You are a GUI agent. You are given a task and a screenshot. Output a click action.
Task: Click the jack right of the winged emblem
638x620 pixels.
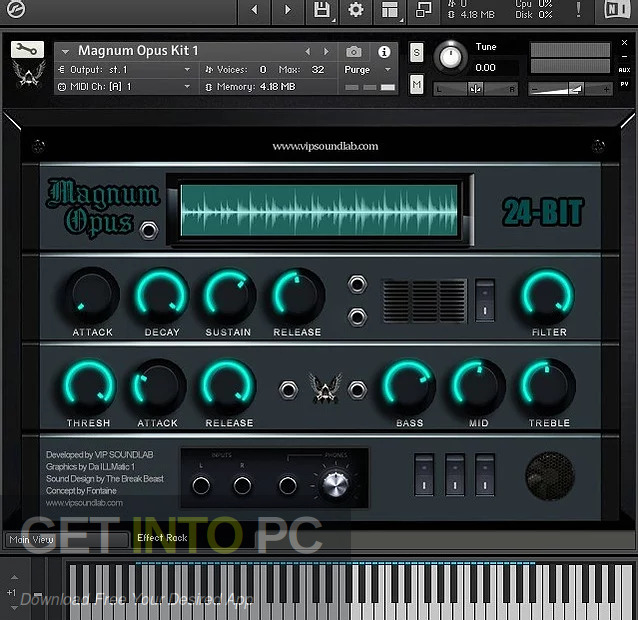357,390
